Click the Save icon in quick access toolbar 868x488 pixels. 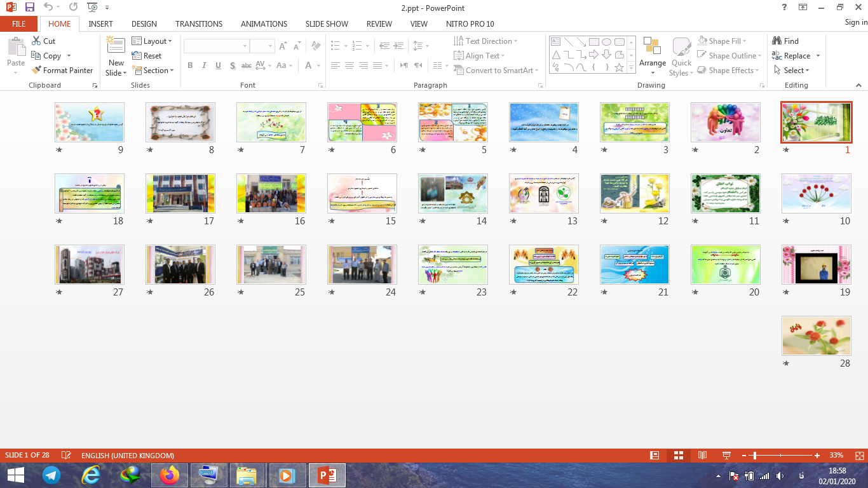30,8
